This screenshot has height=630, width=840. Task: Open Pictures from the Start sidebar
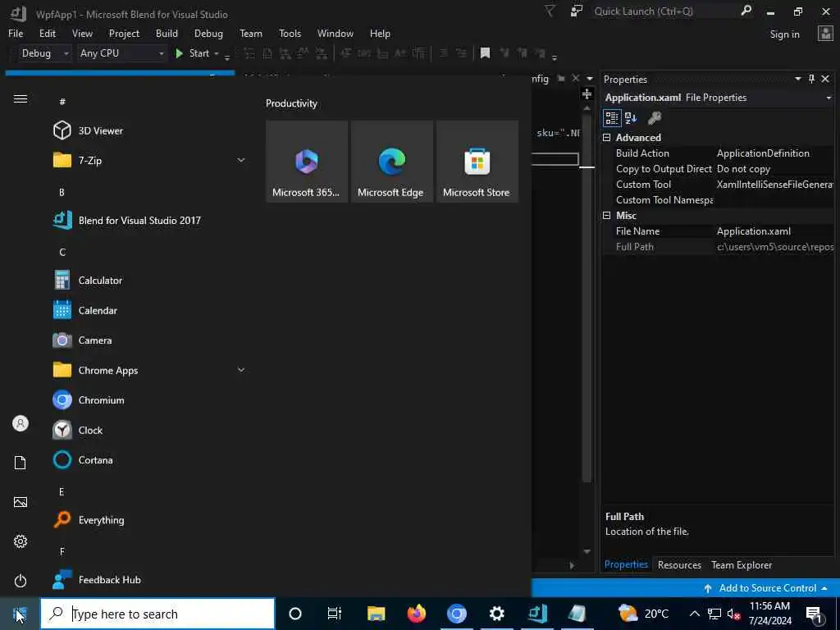coord(21,502)
